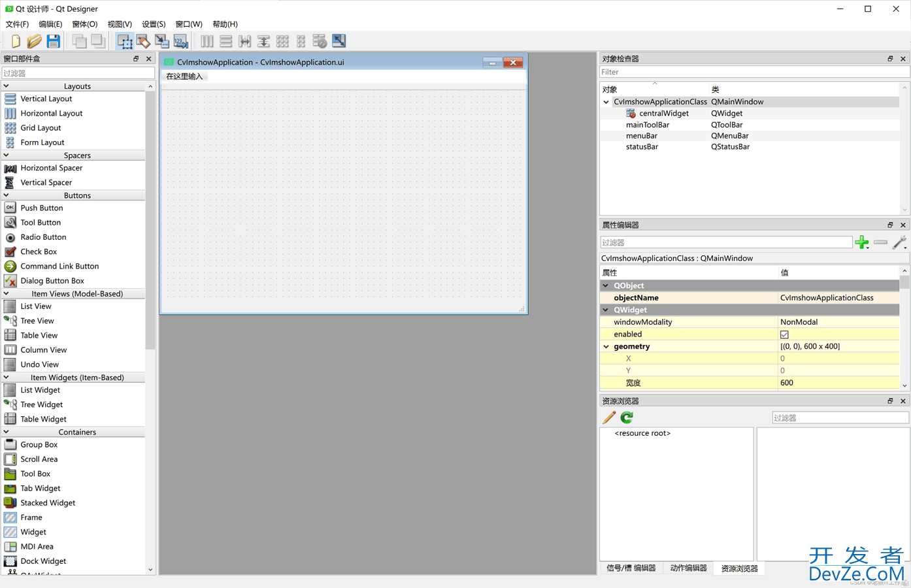
Task: Create a new form with the New icon
Action: click(x=16, y=41)
